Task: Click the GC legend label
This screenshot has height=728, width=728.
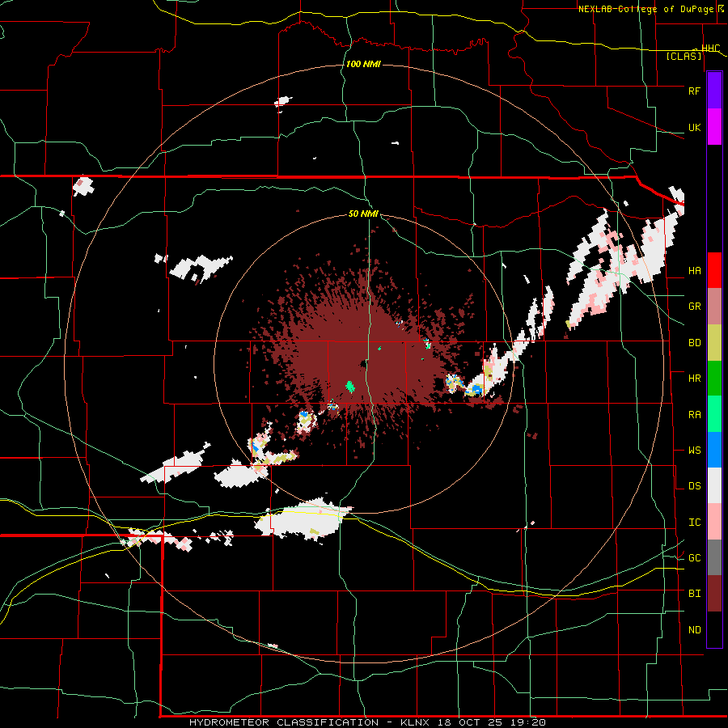Action: coord(694,558)
